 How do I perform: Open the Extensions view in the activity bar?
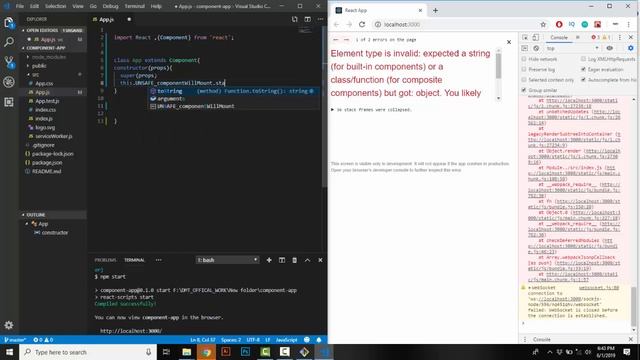(x=9, y=102)
